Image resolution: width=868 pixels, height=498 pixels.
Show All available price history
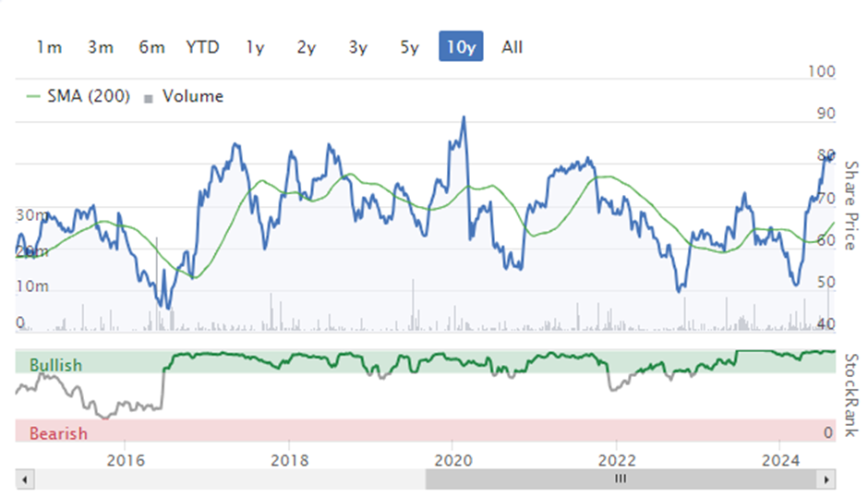pyautogui.click(x=512, y=47)
